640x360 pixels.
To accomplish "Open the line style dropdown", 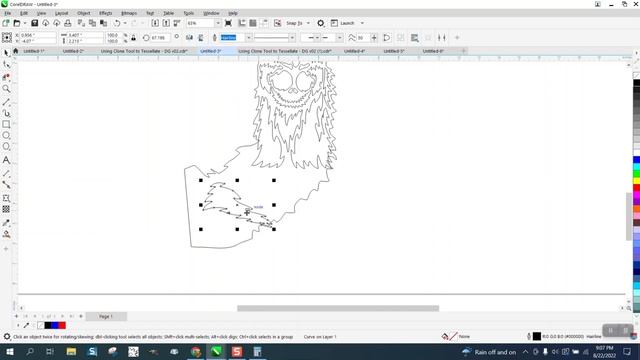I will 292,38.
